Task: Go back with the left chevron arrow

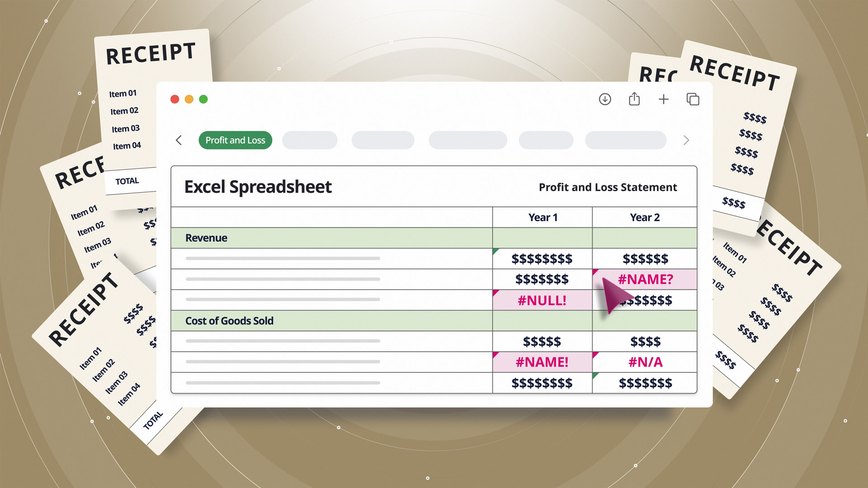Action: coord(179,140)
